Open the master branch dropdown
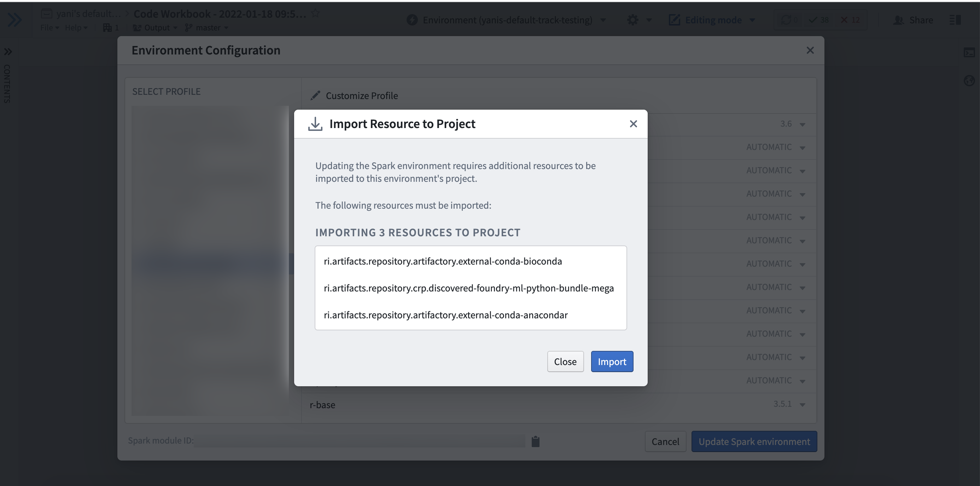The image size is (980, 486). click(206, 27)
